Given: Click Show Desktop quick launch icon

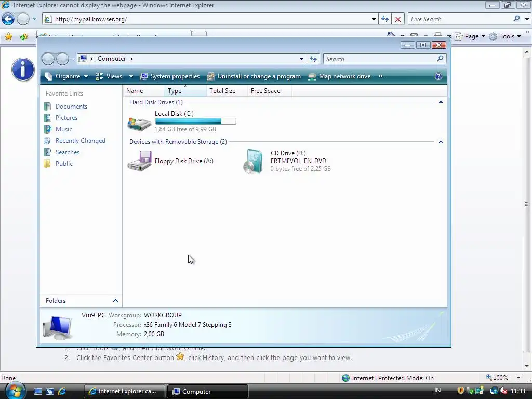Looking at the screenshot, I should [x=37, y=391].
